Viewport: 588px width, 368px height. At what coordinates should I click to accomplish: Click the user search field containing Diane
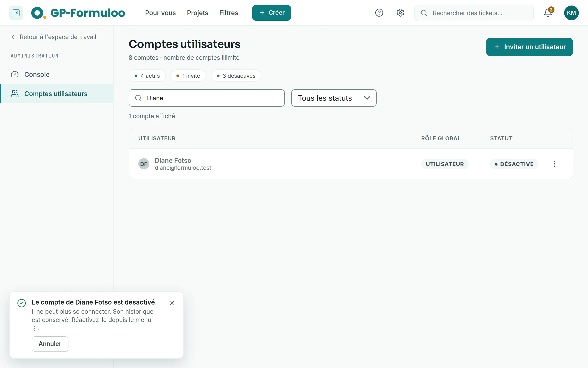pos(206,98)
